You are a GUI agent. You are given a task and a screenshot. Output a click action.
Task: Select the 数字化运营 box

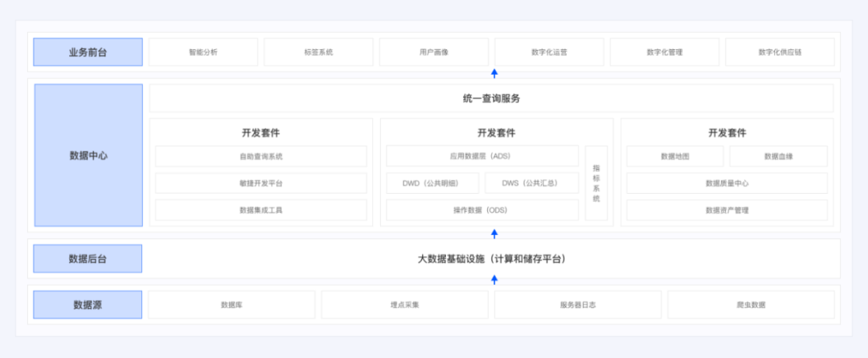(x=549, y=52)
